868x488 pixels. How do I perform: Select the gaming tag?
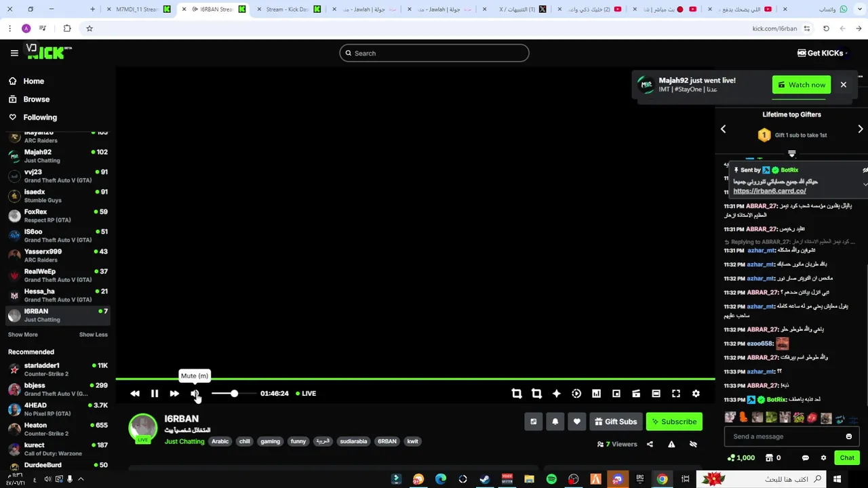pyautogui.click(x=270, y=442)
